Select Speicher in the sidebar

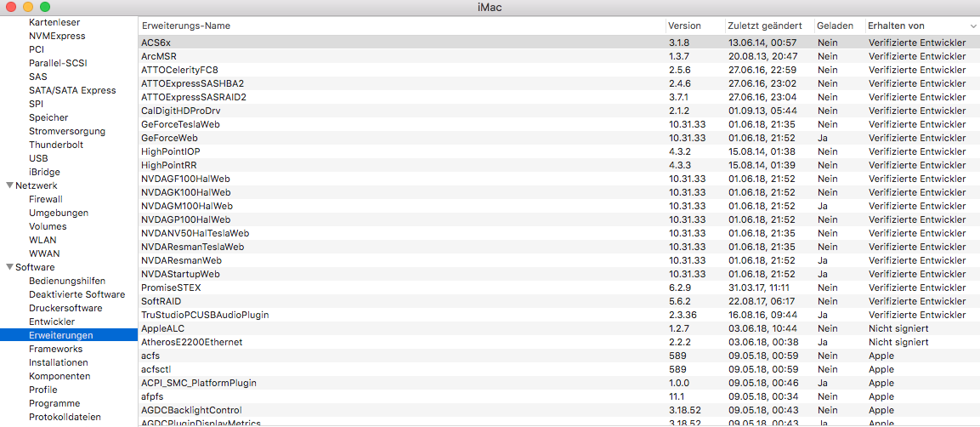(x=48, y=117)
